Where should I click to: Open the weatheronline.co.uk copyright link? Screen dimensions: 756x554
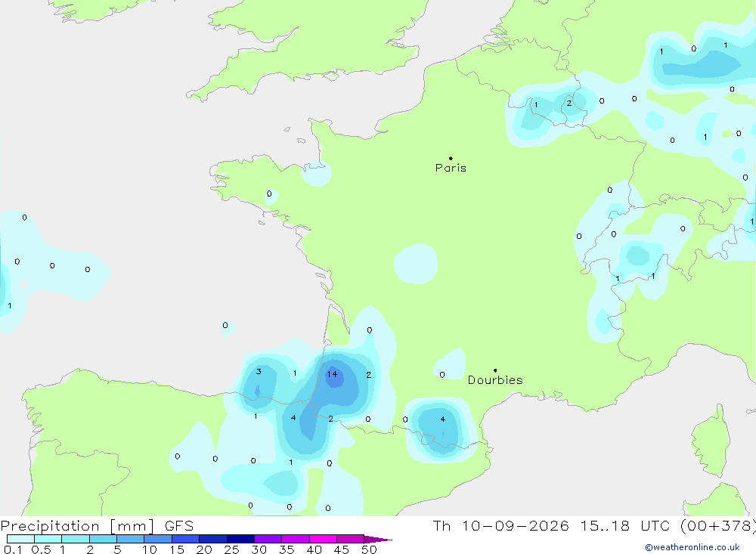(692, 547)
